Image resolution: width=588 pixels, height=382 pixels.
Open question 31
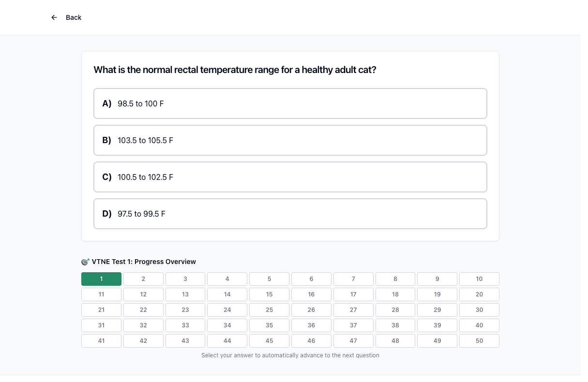(x=101, y=325)
